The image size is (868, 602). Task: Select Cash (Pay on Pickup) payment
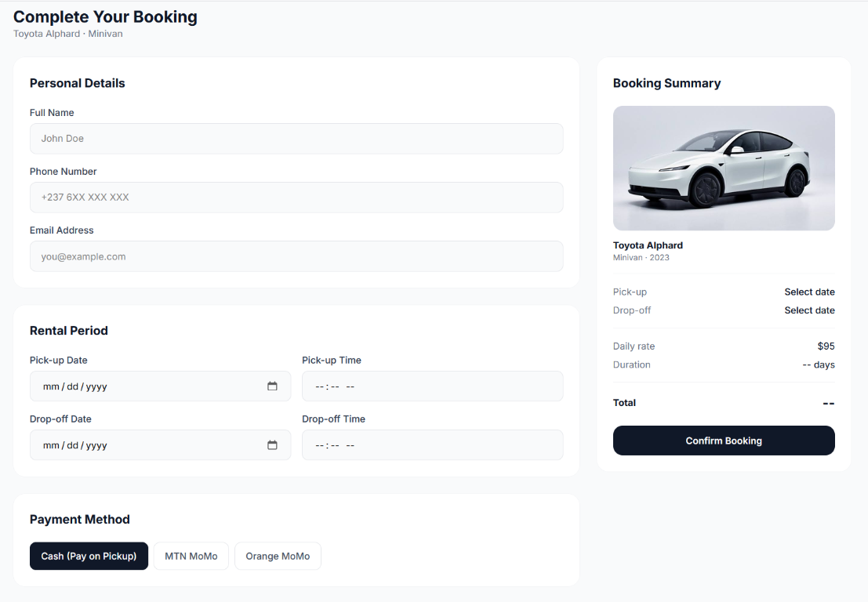pyautogui.click(x=89, y=556)
